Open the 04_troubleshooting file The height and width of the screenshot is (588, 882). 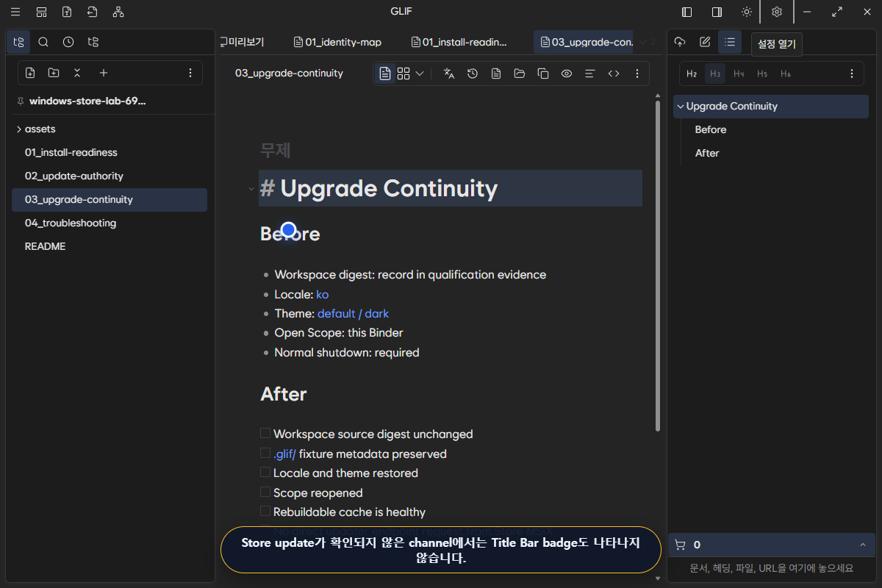110,223
